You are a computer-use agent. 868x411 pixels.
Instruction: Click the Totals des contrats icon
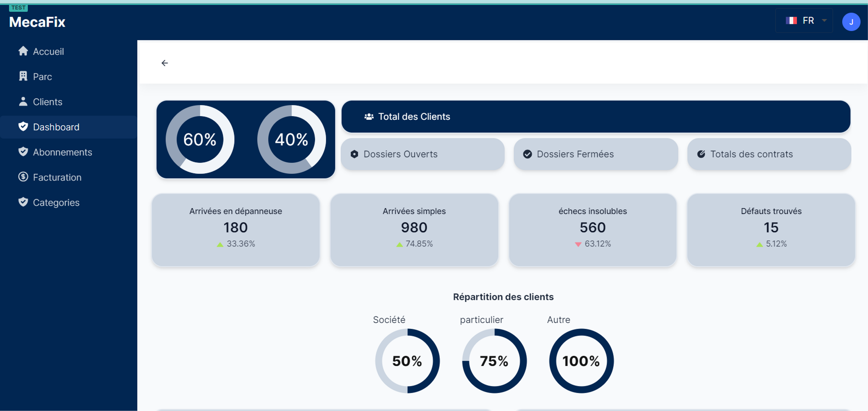[x=701, y=154]
